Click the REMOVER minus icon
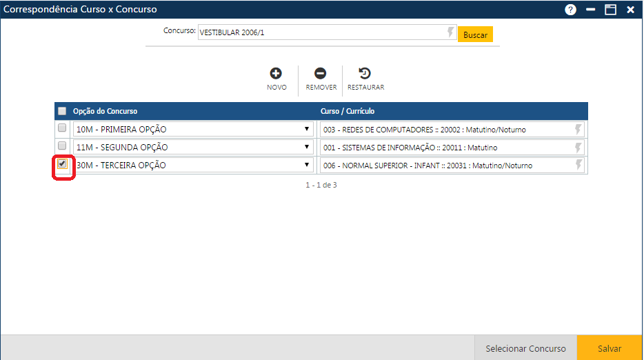This screenshot has height=360, width=644. [x=321, y=74]
